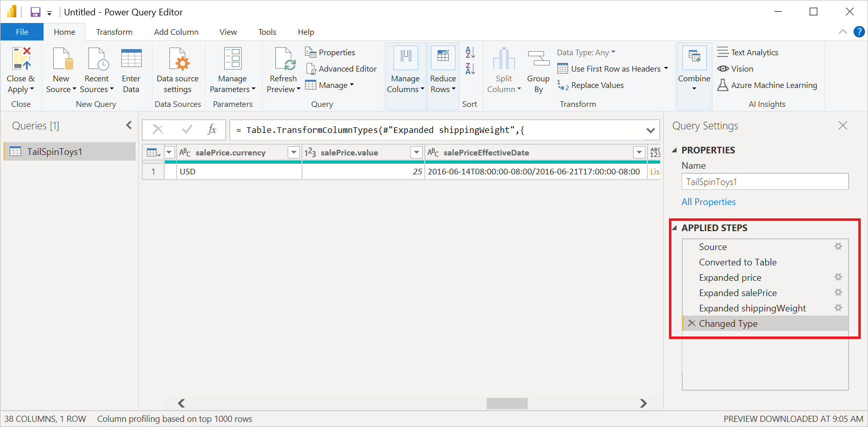868x427 pixels.
Task: Change salePriceEffectiveDate data type icon
Action: click(x=433, y=152)
